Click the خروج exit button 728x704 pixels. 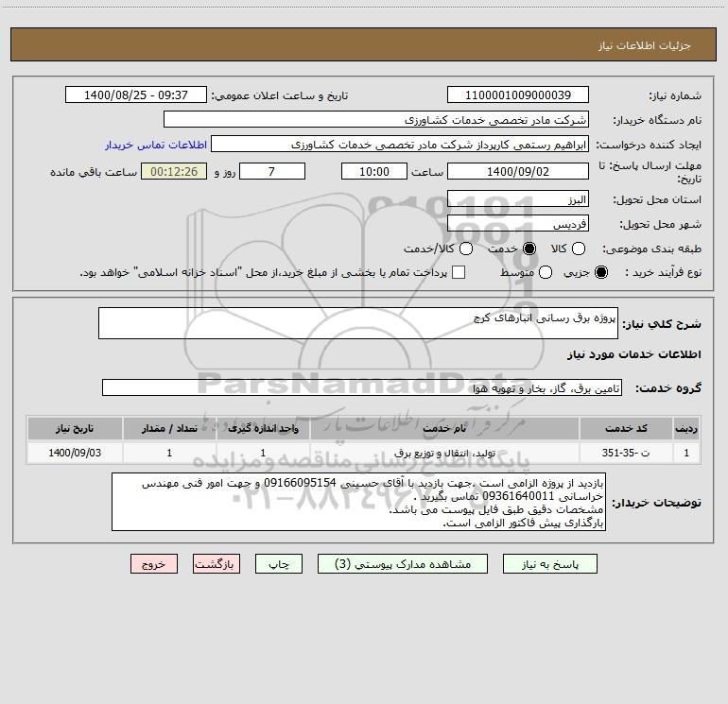[154, 564]
